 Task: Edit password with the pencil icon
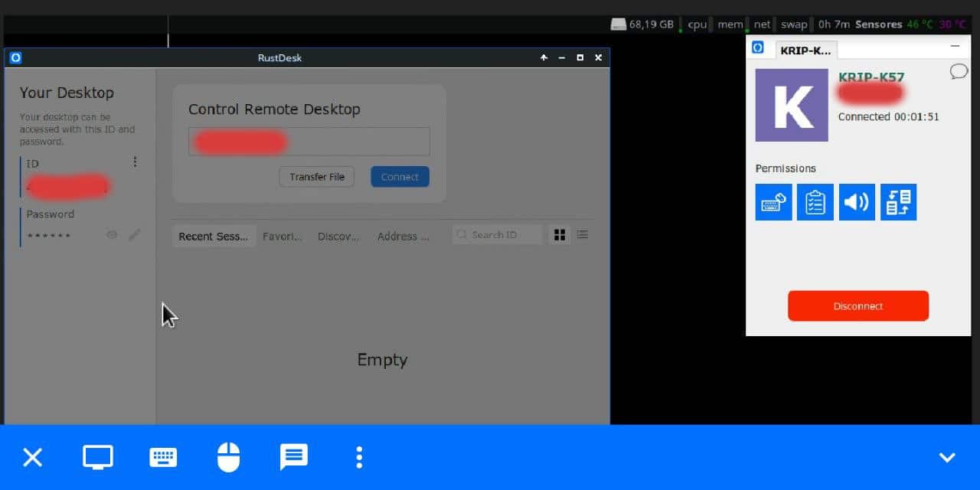pos(135,235)
